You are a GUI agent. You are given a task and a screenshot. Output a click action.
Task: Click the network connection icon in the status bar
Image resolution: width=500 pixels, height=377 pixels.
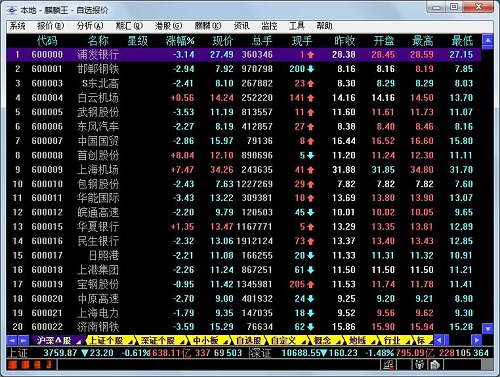pyautogui.click(x=388, y=365)
